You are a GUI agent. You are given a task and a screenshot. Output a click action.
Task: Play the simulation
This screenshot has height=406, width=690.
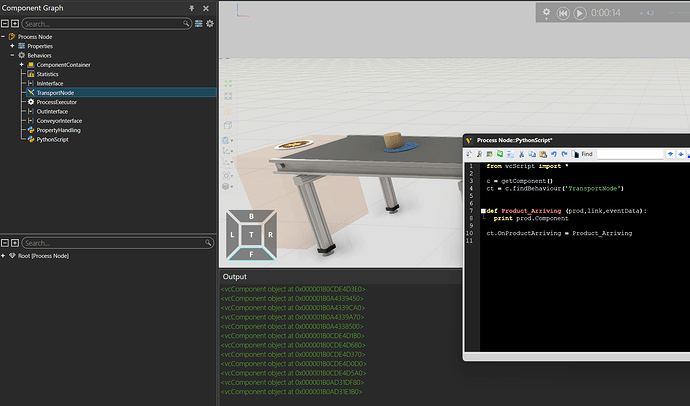pyautogui.click(x=580, y=13)
